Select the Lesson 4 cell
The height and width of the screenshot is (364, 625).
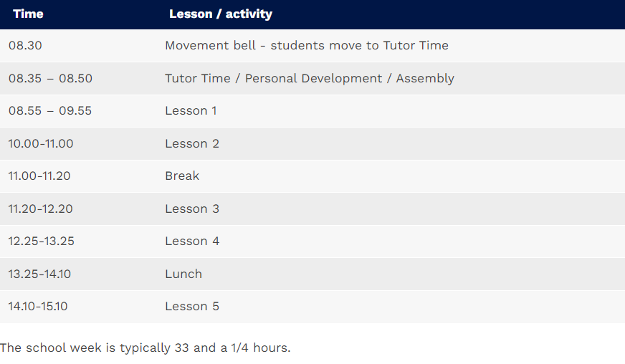click(x=192, y=241)
